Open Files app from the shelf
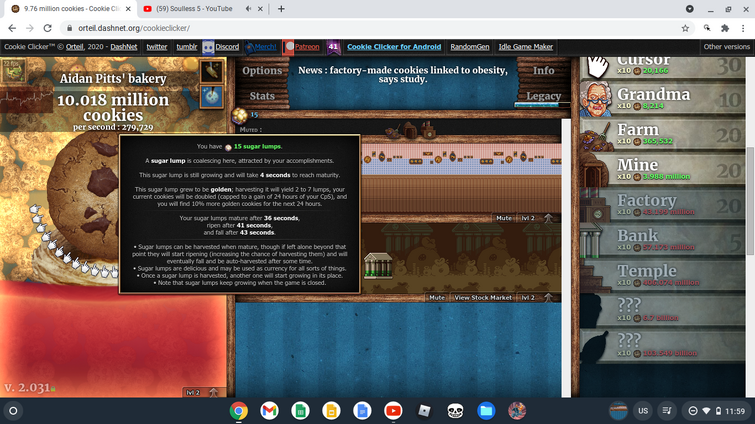This screenshot has width=755, height=424. point(486,411)
